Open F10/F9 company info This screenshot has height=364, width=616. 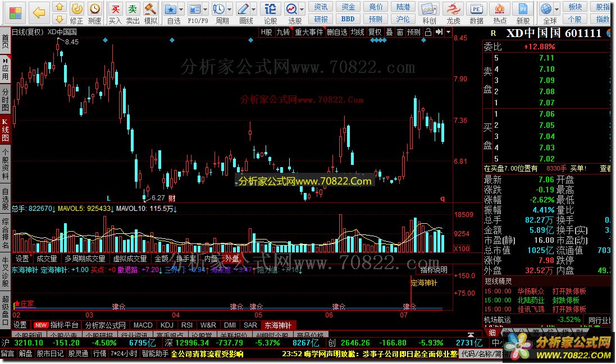(195, 13)
